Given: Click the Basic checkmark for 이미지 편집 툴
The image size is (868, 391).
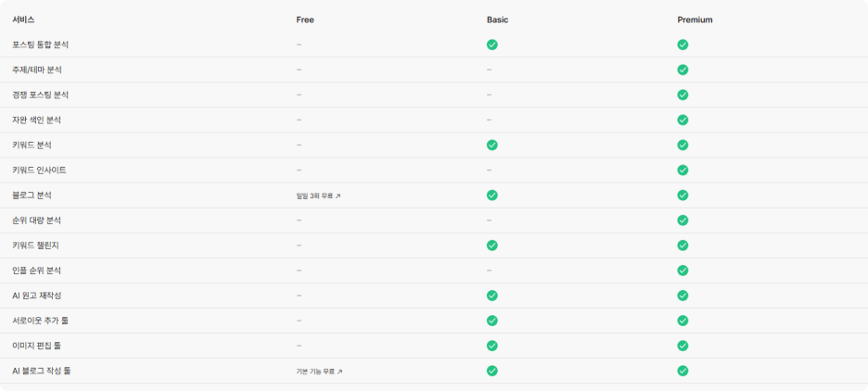Looking at the screenshot, I should (x=492, y=346).
